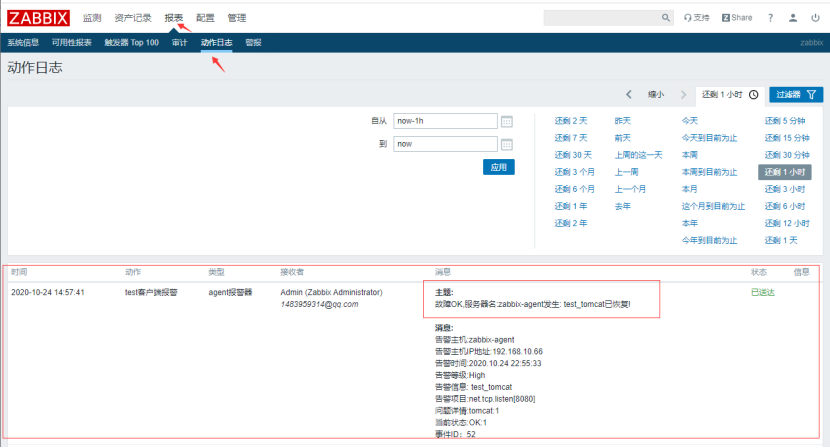The width and height of the screenshot is (830, 448).
Task: Select 还剩 7 天 time range
Action: click(x=571, y=138)
